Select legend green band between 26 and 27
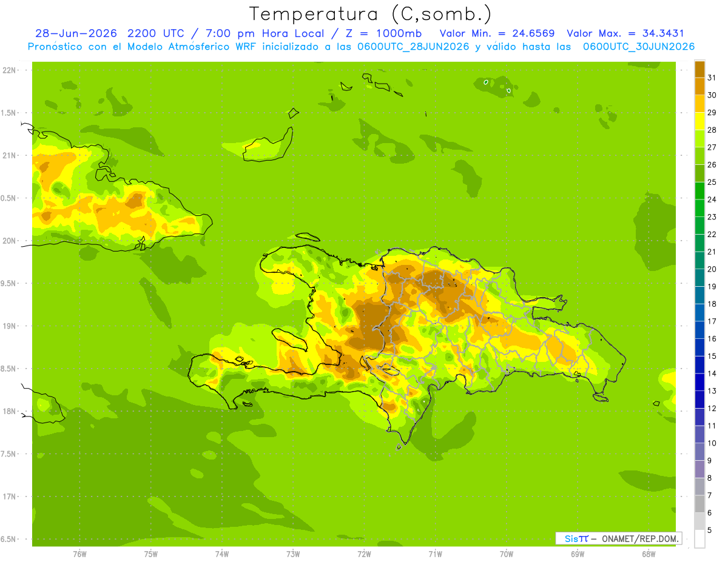Viewport: 728px width, 562px height. tap(699, 156)
